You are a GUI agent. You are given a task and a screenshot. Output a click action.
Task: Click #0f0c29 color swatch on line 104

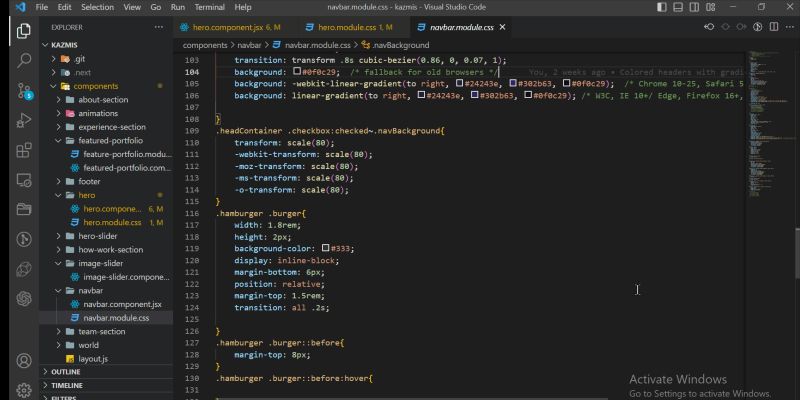297,72
